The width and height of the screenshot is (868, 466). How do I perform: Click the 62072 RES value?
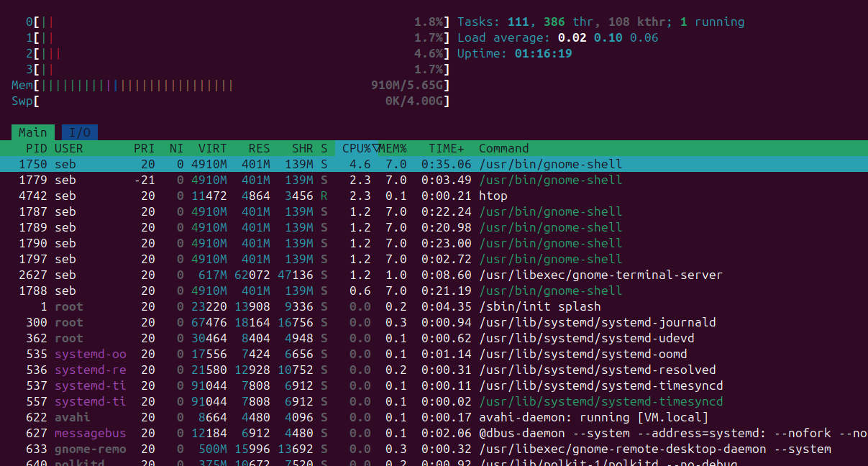tap(252, 275)
